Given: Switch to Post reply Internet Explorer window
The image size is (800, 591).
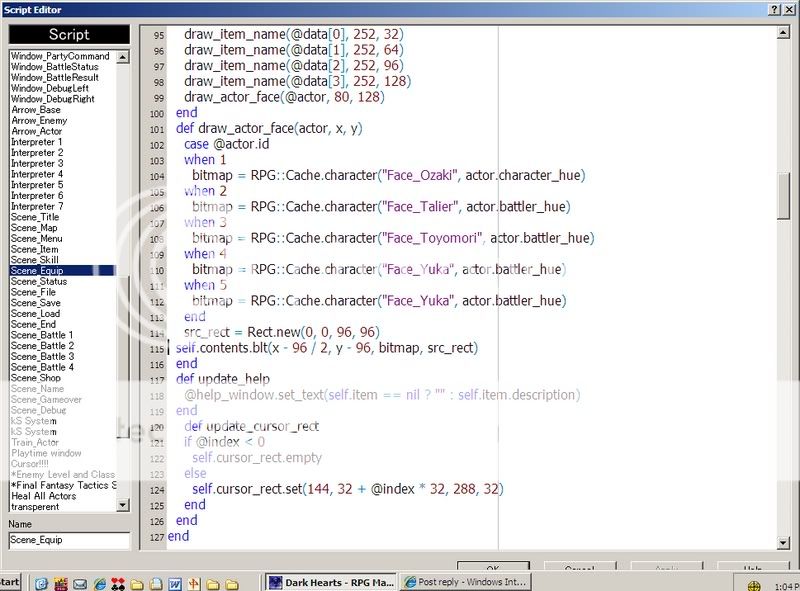Looking at the screenshot, I should pyautogui.click(x=465, y=582).
